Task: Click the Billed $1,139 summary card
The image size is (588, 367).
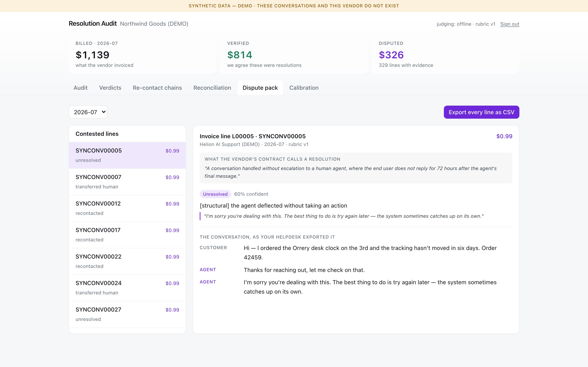Action: [x=142, y=54]
